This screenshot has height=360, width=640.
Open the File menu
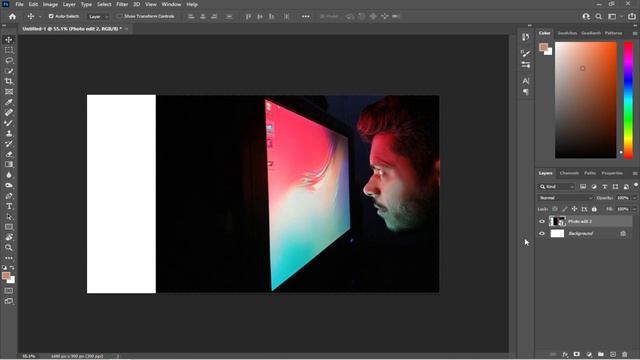coord(19,4)
